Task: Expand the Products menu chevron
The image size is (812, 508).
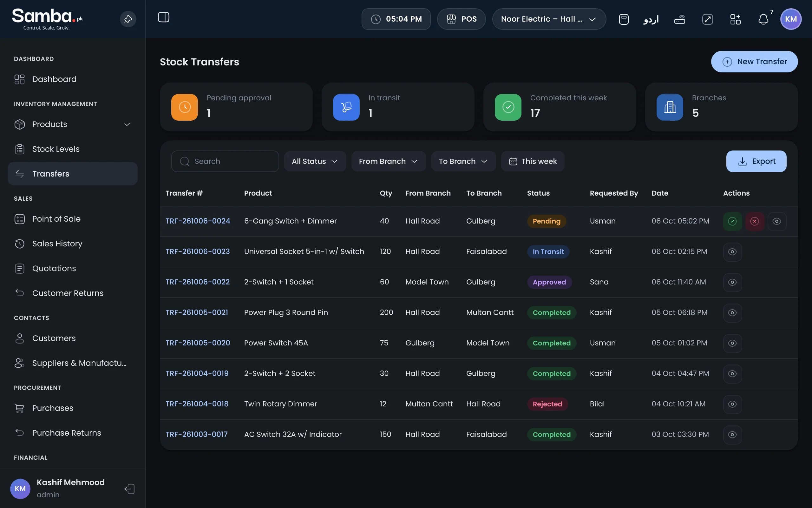Action: tap(127, 124)
